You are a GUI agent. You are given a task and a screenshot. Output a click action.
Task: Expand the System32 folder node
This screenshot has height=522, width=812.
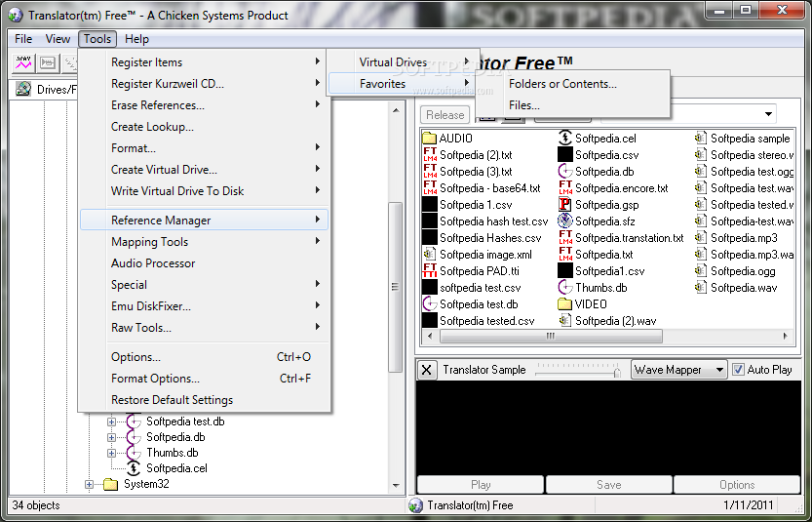tap(89, 485)
